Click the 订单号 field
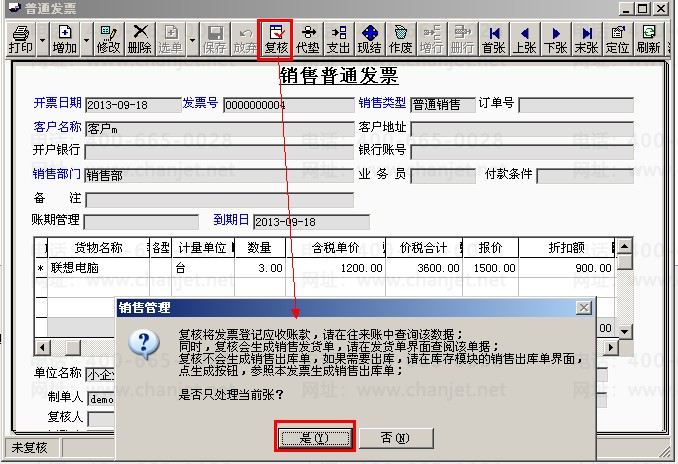678x464 pixels. (x=576, y=105)
